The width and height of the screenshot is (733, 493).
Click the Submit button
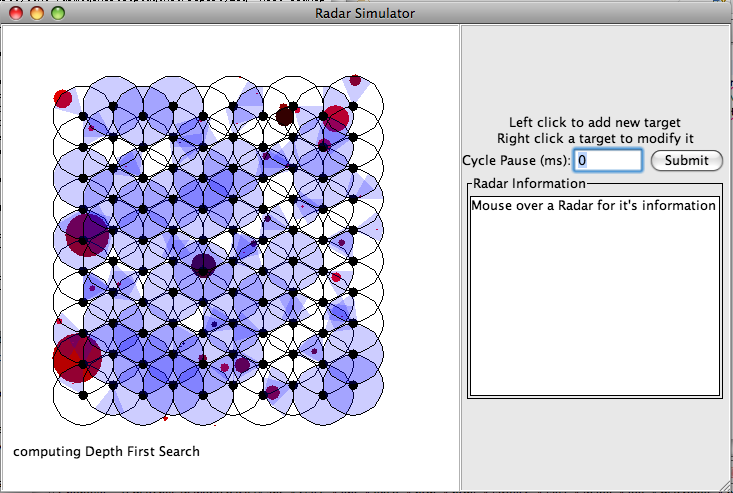point(686,160)
